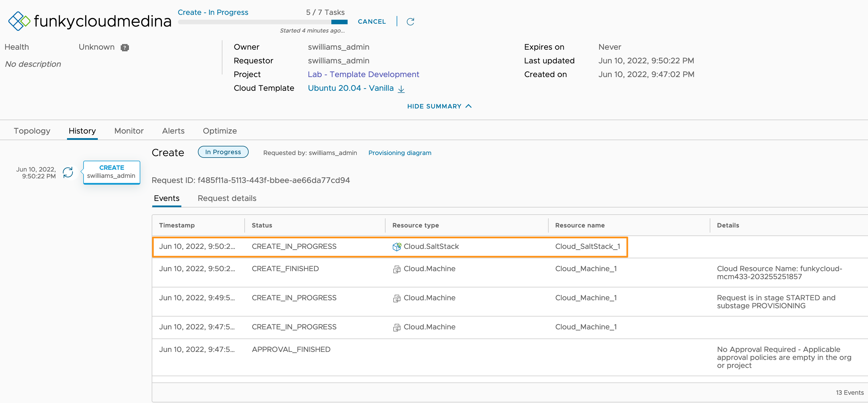The height and width of the screenshot is (403, 868).
Task: Click the In Progress status badge
Action: (x=223, y=152)
